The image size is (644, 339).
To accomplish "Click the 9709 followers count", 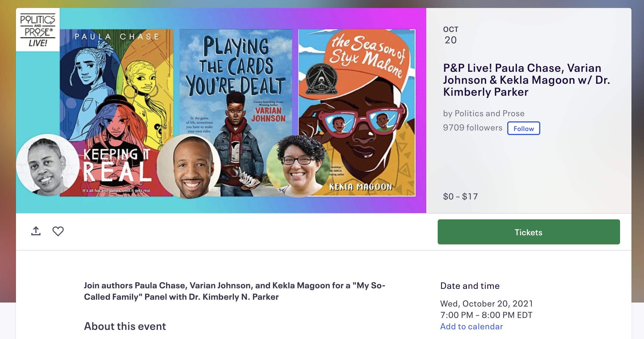I will point(472,128).
